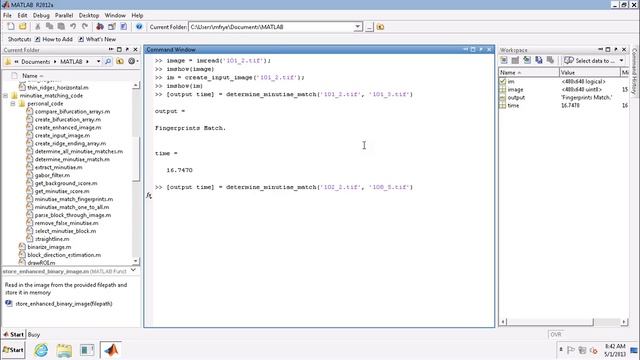Go up one folder level icon
This screenshot has height=360, width=640.
(380, 27)
